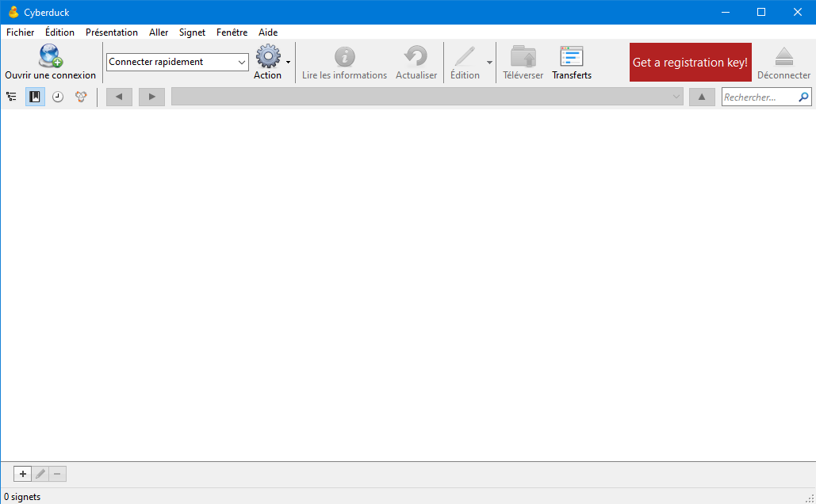The image size is (816, 504).
Task: Show Bonjour services icon
Action: click(81, 97)
